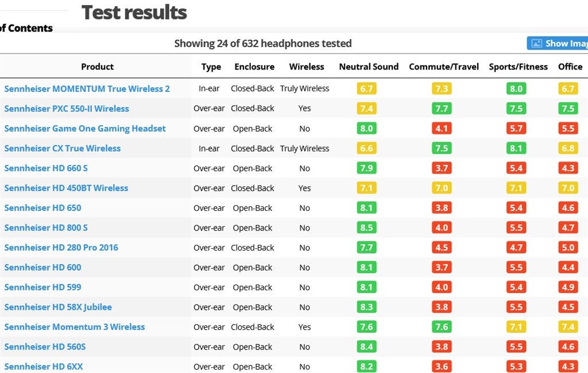Open Sennheiser CX True Wireless link
Viewport: 588px width, 373px height.
(x=62, y=148)
